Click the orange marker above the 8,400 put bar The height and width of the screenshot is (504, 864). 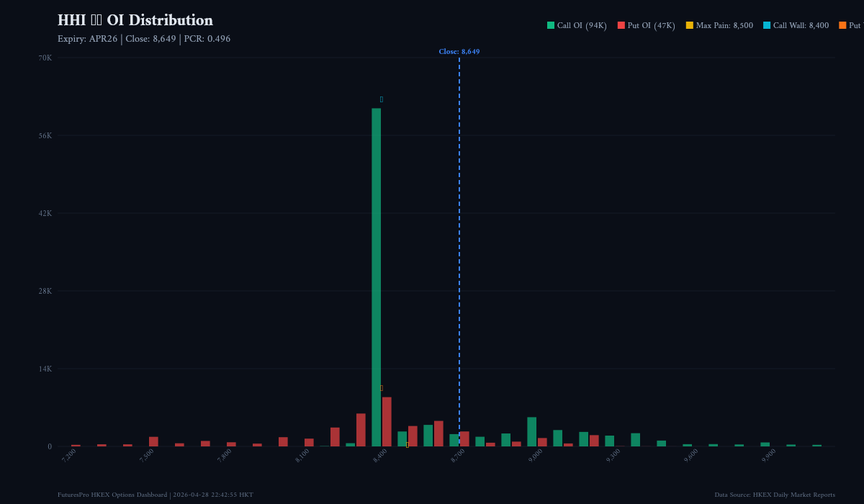(x=382, y=388)
